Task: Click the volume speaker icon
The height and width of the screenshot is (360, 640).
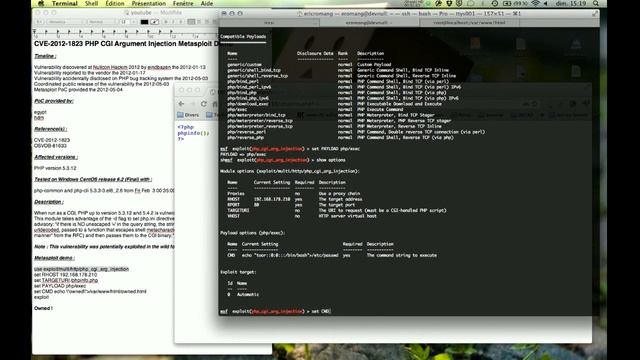Action: (546, 4)
